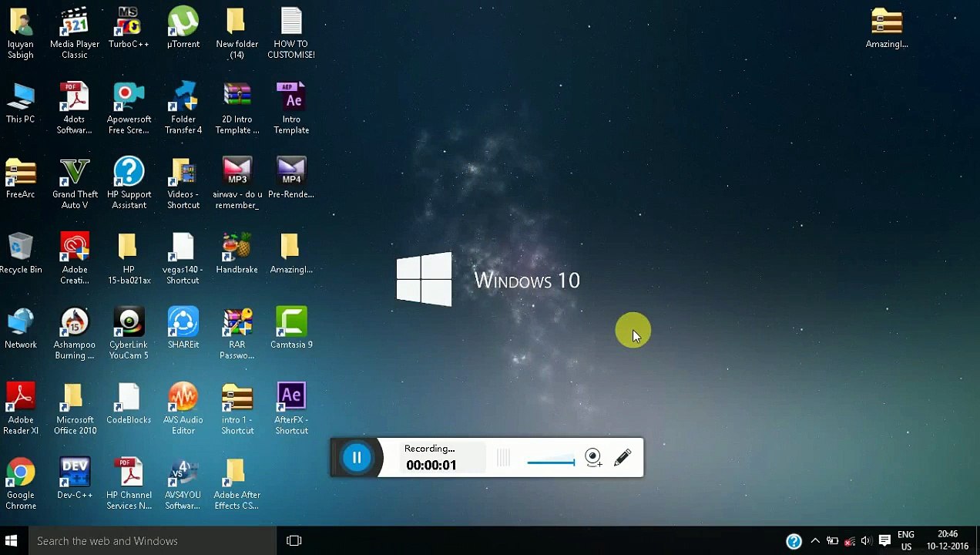
Task: Click the HP Support question mark tray icon
Action: (x=794, y=541)
